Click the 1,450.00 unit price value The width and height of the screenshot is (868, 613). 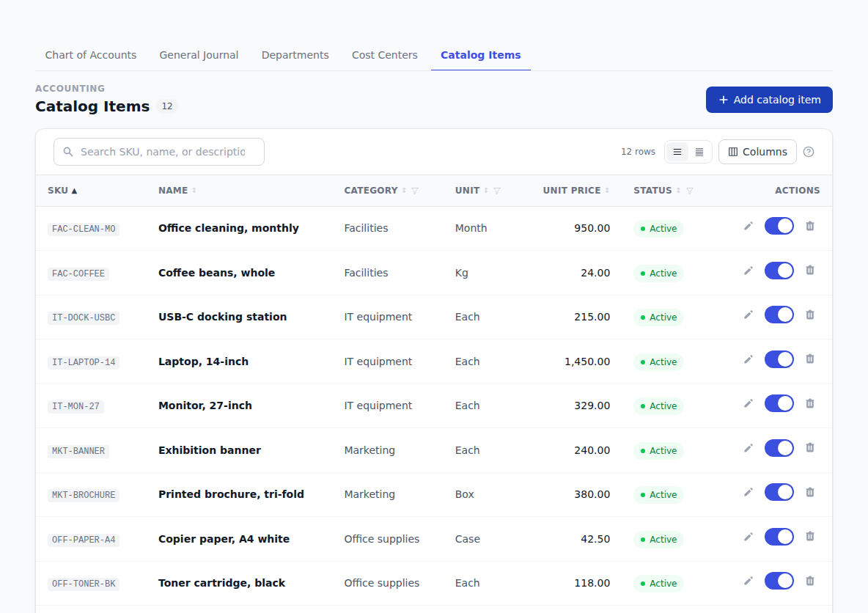click(x=587, y=361)
